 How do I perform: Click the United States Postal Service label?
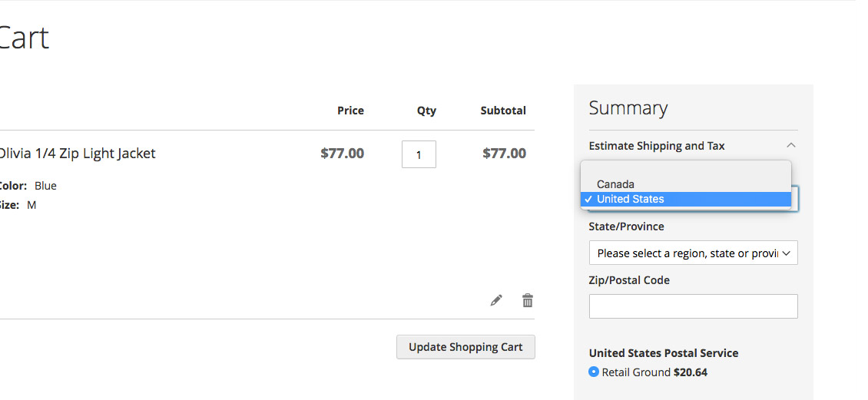click(663, 353)
